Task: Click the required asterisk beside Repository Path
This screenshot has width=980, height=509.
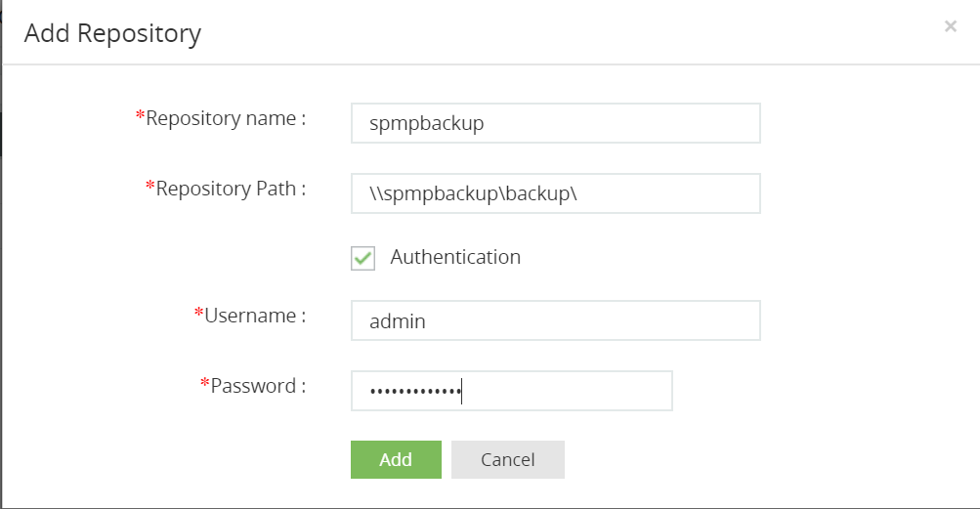Action: coord(150,187)
